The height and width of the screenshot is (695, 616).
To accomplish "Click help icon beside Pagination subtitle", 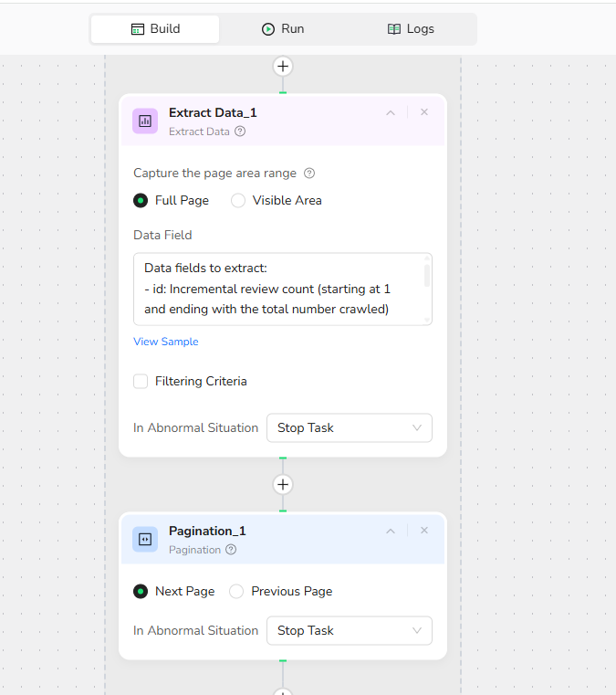I will 231,550.
